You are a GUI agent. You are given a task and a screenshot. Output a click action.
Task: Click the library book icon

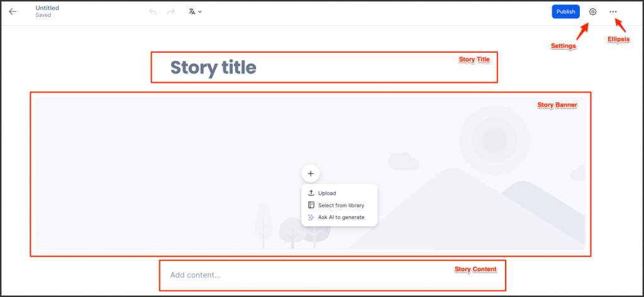point(311,205)
